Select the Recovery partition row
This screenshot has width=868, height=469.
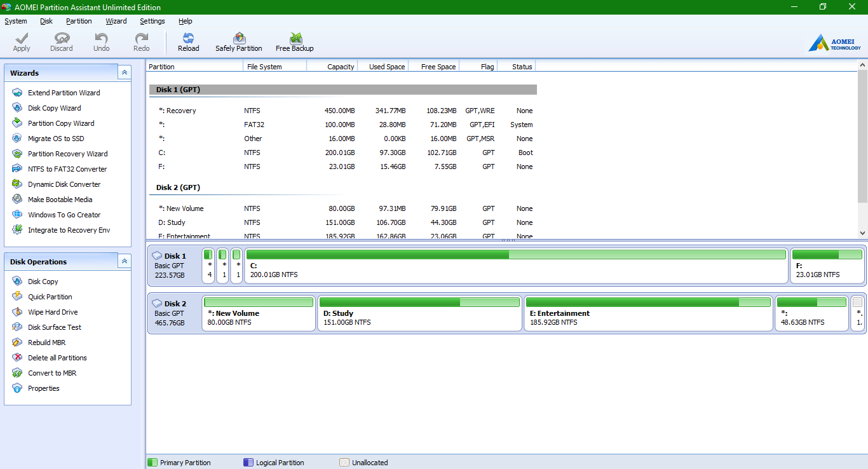coord(343,111)
